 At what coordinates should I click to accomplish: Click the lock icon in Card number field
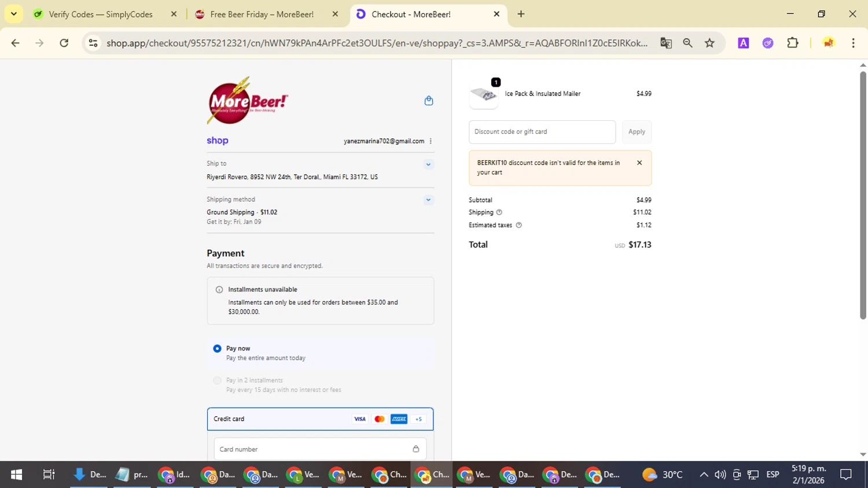415,449
